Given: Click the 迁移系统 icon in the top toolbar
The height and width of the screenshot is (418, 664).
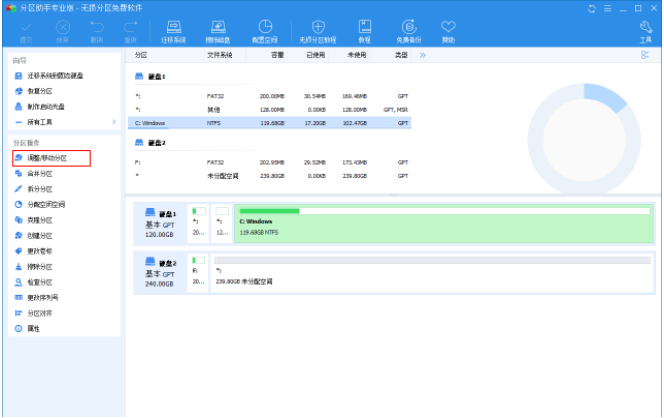Looking at the screenshot, I should pyautogui.click(x=174, y=30).
